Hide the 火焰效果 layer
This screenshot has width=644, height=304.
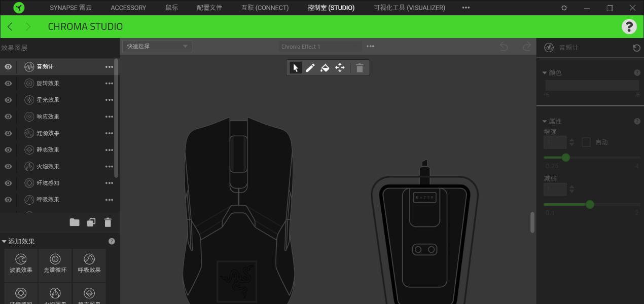tap(8, 167)
